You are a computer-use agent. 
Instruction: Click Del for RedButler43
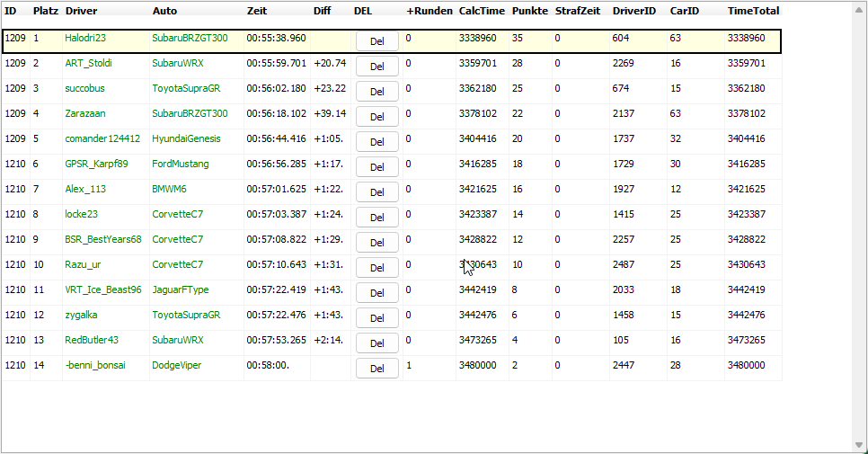click(x=376, y=343)
